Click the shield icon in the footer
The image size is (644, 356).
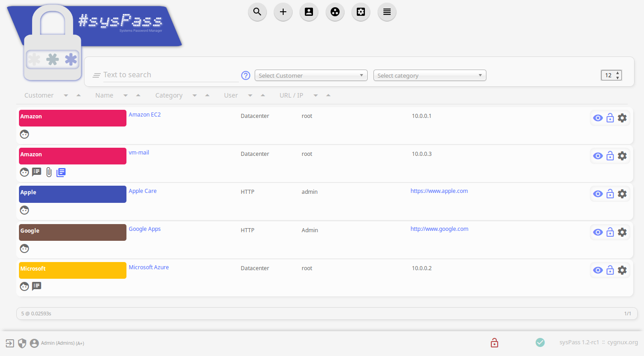pos(22,343)
